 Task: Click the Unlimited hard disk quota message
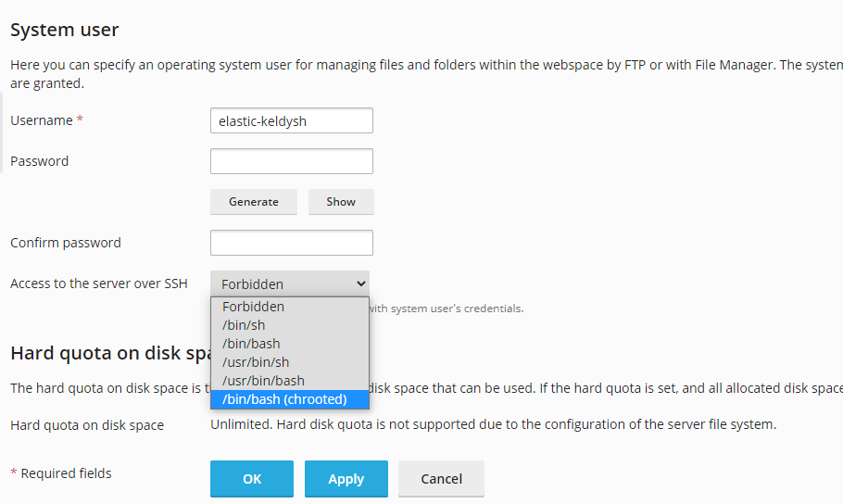coord(494,424)
